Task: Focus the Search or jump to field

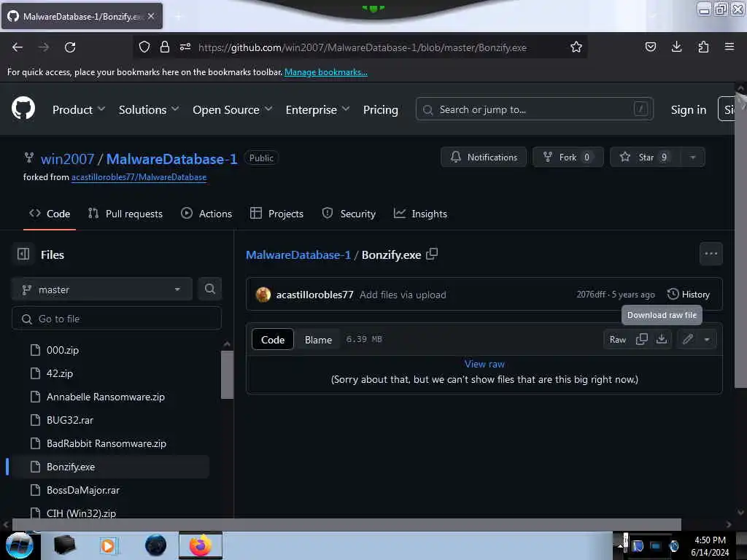Action: tap(534, 109)
